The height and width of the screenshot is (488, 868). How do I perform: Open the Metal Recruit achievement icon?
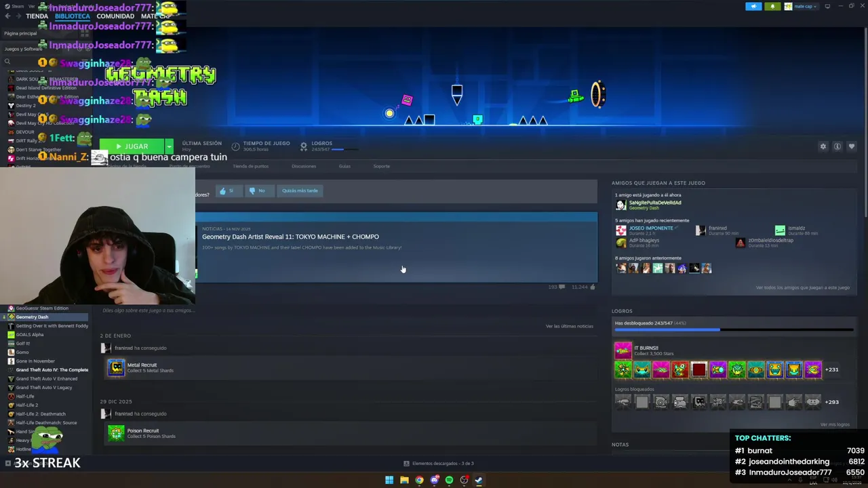(116, 367)
